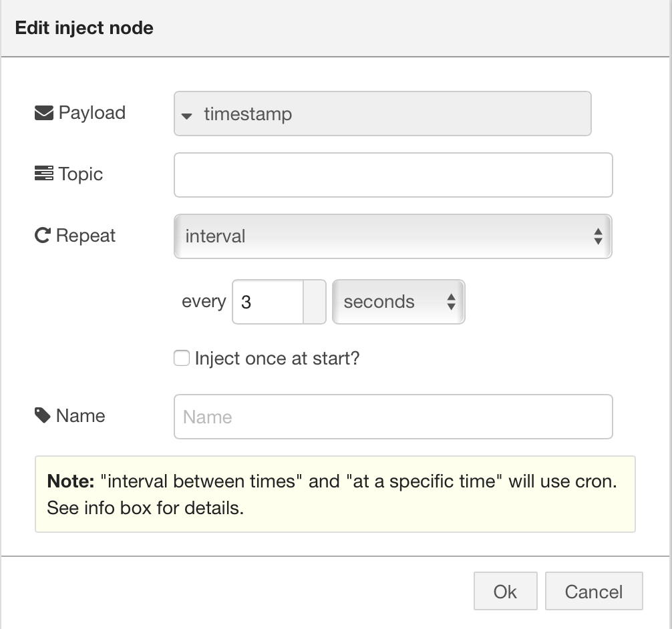Click the up/down arrows on the Repeat dropdown

point(597,236)
